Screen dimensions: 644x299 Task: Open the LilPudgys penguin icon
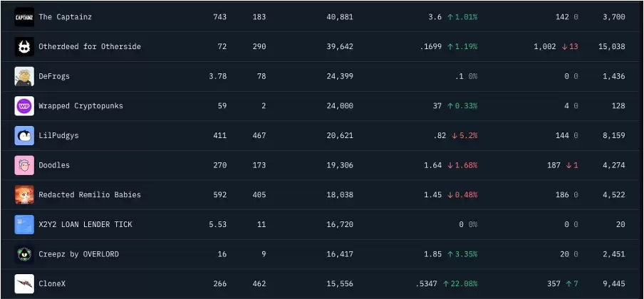click(x=24, y=135)
